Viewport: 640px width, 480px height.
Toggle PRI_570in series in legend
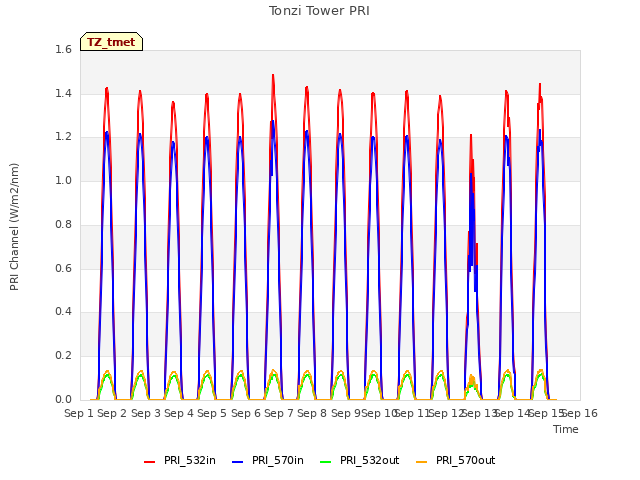(268, 460)
